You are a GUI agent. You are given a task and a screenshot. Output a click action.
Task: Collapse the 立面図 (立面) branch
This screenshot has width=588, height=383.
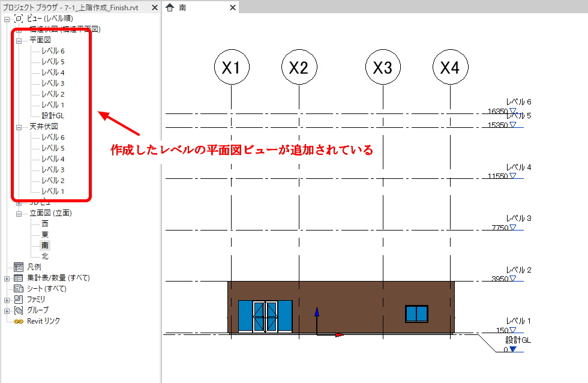[19, 214]
